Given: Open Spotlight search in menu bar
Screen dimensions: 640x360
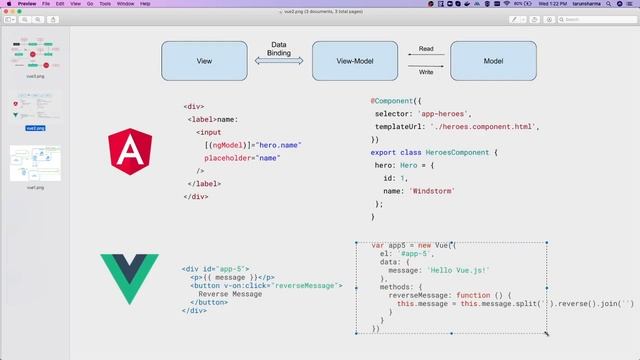Looking at the screenshot, I should [x=609, y=4].
